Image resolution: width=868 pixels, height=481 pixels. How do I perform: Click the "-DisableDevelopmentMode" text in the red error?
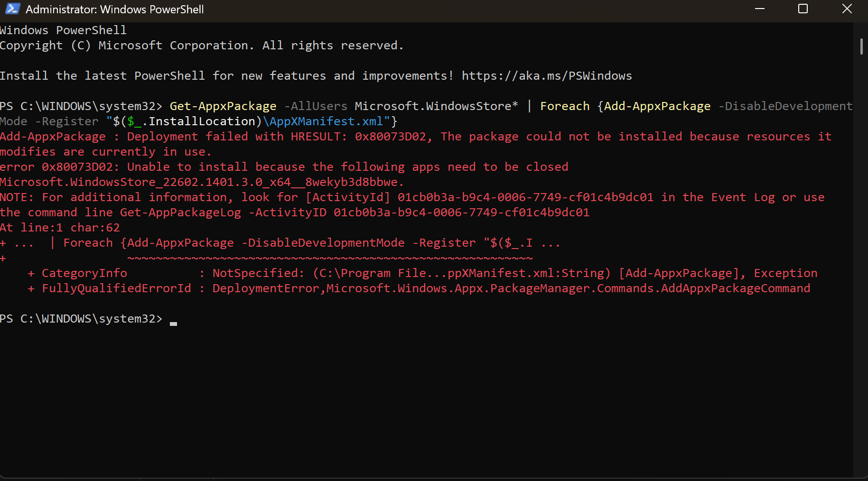point(323,243)
